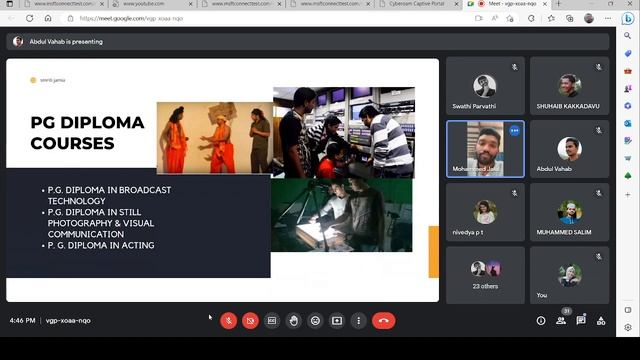This screenshot has width=640, height=360.
Task: Toggle captions button
Action: coord(272,321)
